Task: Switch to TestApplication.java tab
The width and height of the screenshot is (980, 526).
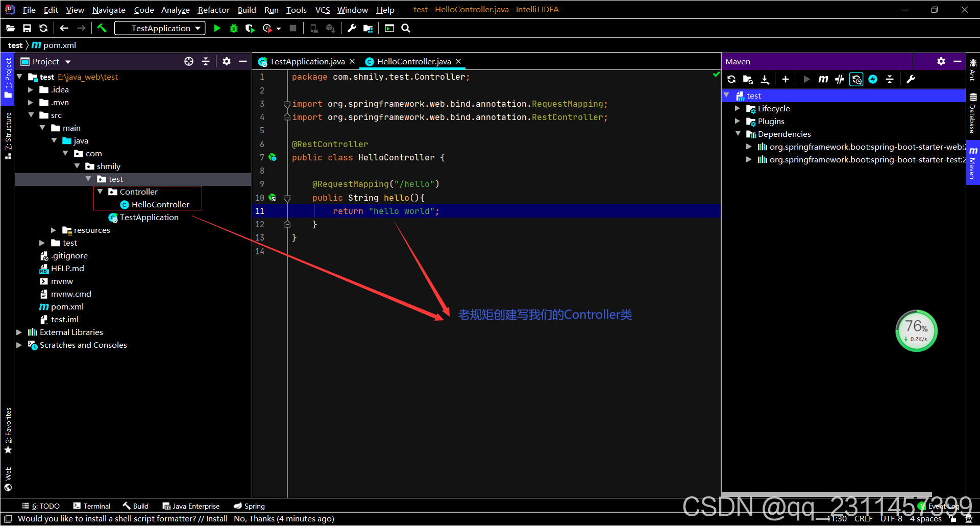Action: (307, 61)
